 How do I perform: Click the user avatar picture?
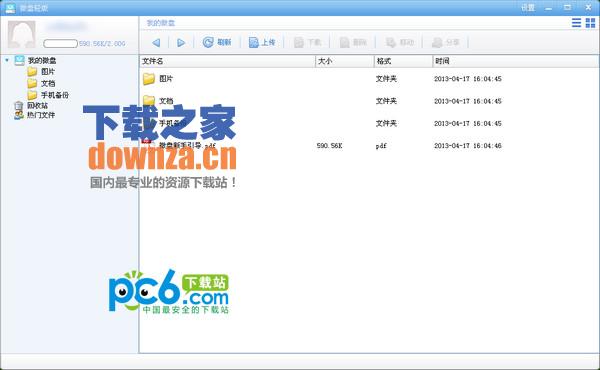coord(22,34)
